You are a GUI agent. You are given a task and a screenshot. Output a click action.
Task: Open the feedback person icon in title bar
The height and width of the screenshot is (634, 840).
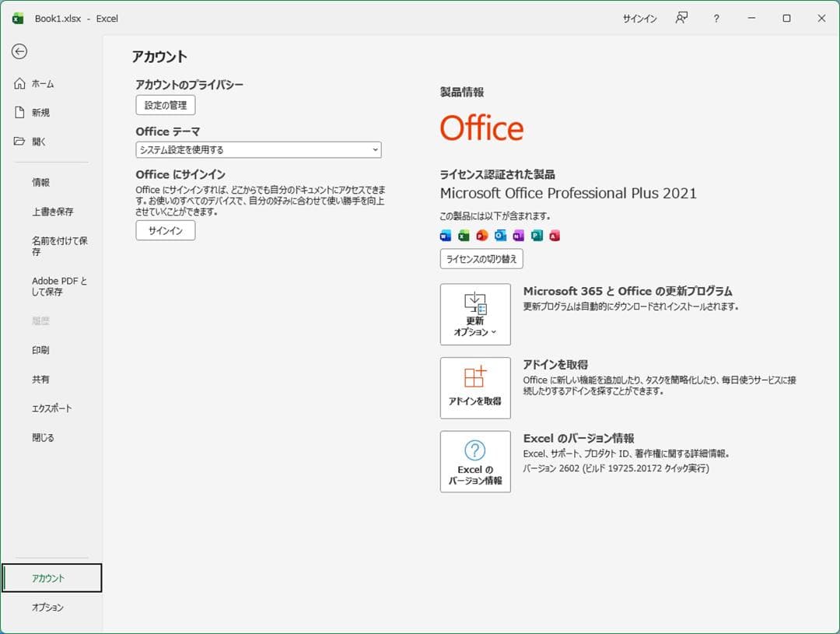click(x=681, y=18)
